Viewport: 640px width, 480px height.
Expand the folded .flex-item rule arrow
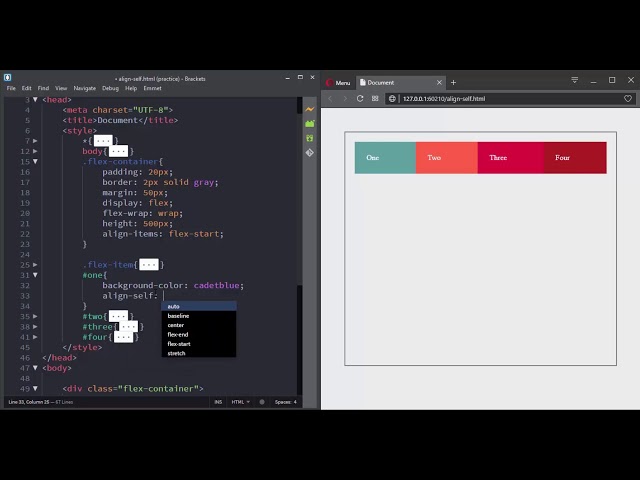click(x=35, y=265)
